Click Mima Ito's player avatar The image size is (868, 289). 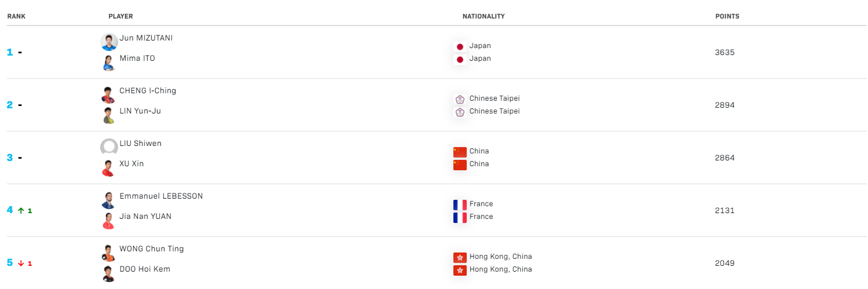click(x=108, y=63)
